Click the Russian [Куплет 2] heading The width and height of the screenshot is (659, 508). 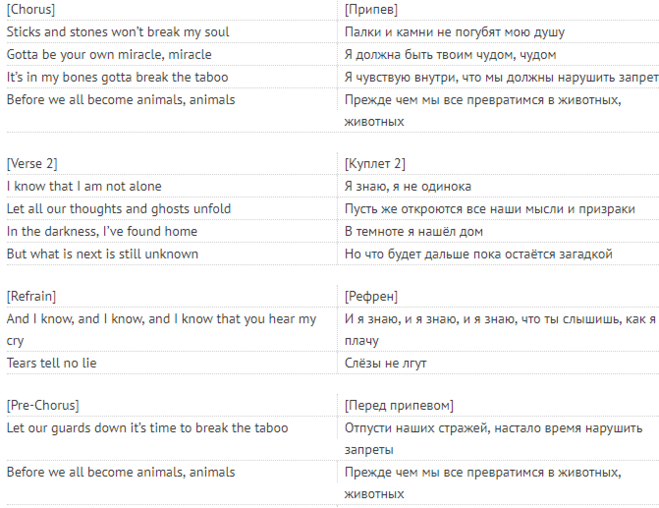pos(375,163)
